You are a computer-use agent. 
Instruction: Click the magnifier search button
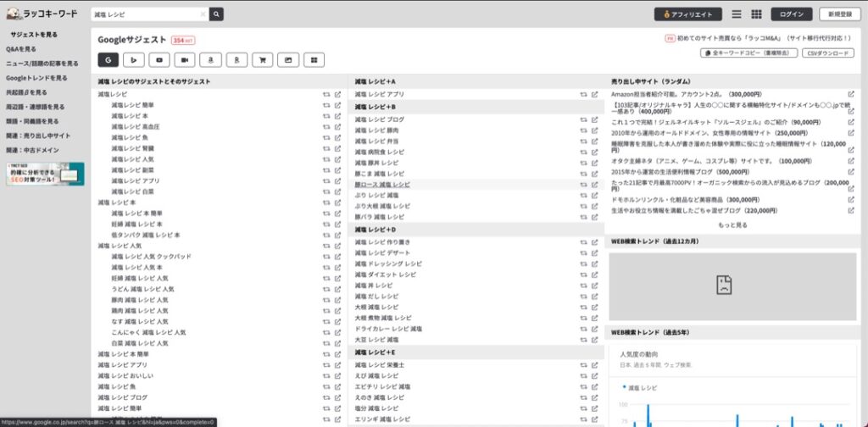216,14
